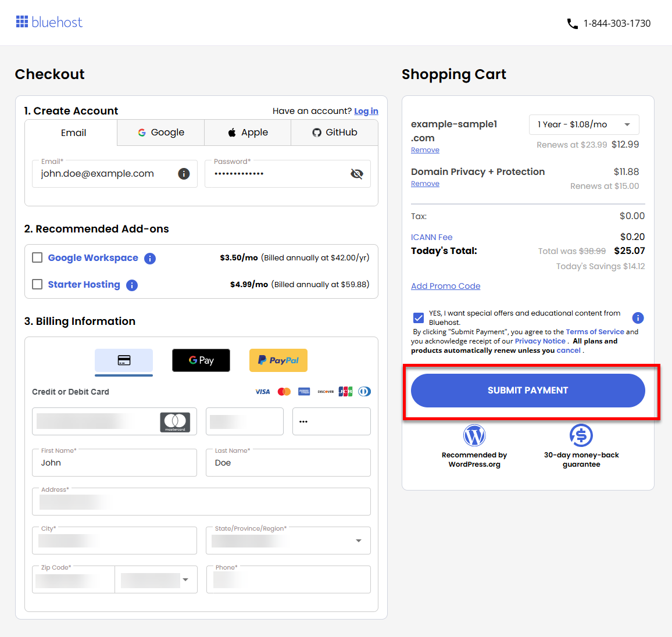Viewport: 672px width, 637px height.
Task: Switch to the GitHub sign-up tab
Action: tap(334, 133)
